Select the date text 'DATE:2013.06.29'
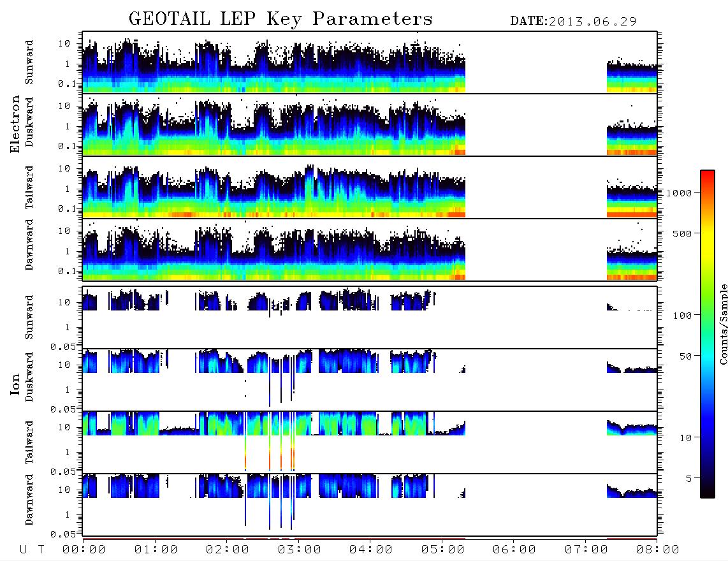 [x=573, y=22]
